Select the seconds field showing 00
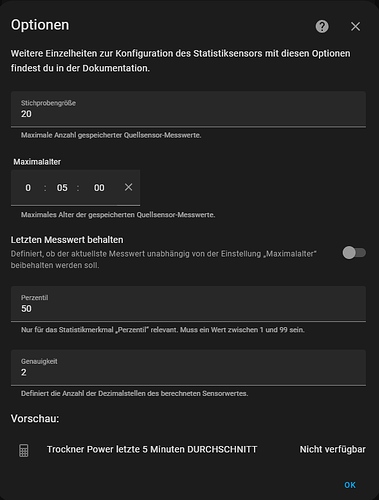The image size is (379, 500). pos(99,188)
